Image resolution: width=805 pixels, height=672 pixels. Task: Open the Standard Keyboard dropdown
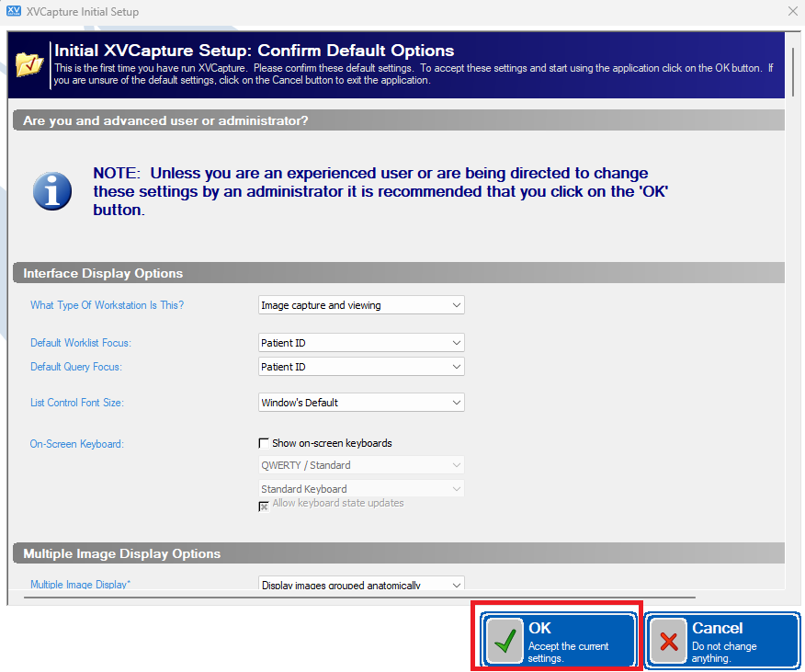(x=361, y=488)
